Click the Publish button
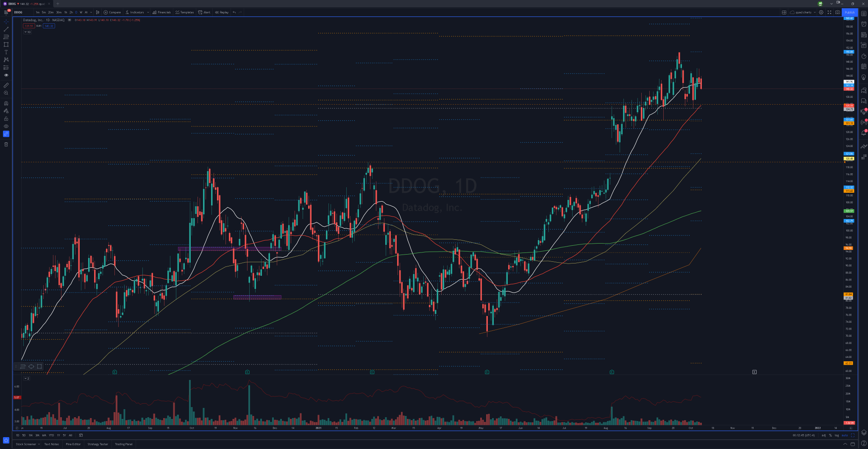This screenshot has width=868, height=449. click(850, 12)
